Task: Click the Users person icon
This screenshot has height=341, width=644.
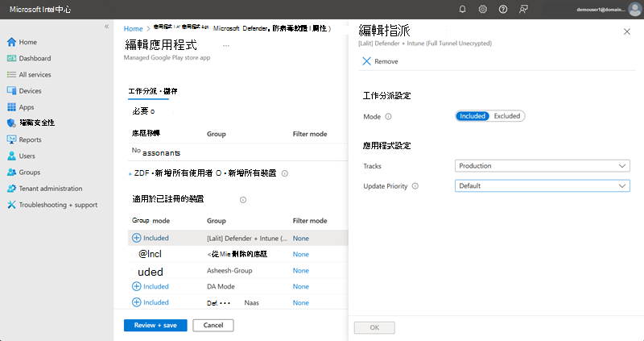Action: (11, 156)
